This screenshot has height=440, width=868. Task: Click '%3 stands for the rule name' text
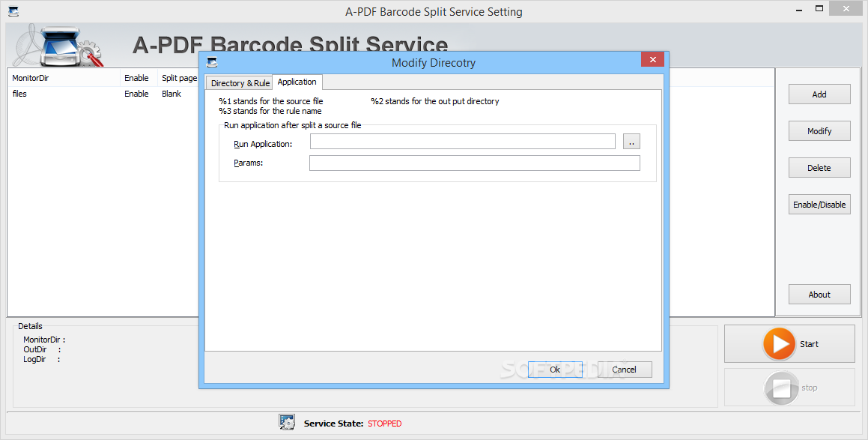pyautogui.click(x=270, y=111)
